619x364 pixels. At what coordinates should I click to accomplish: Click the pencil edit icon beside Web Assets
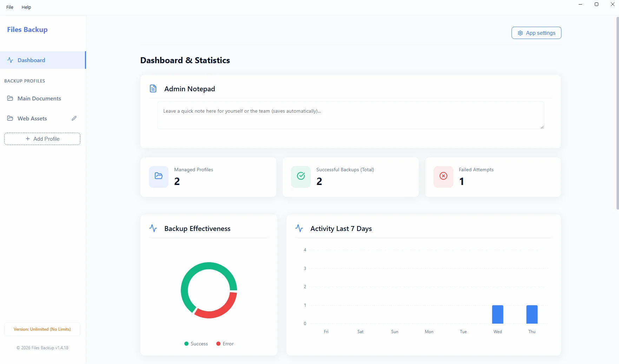[x=74, y=118]
